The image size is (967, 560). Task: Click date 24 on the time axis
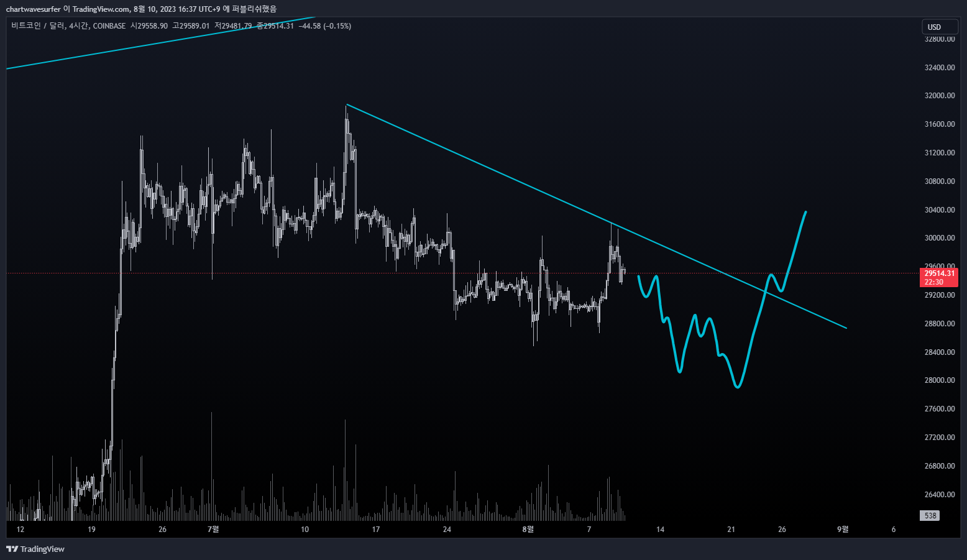tap(447, 530)
